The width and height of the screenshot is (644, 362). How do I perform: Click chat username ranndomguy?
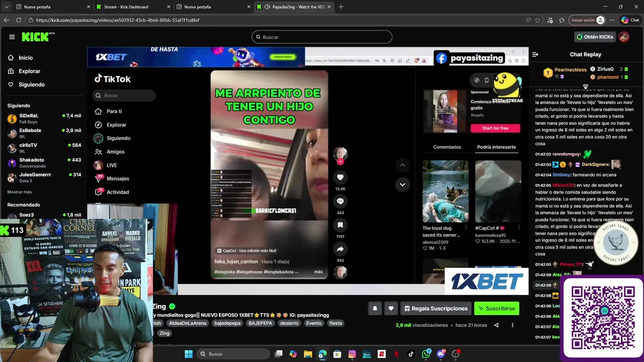click(x=567, y=154)
